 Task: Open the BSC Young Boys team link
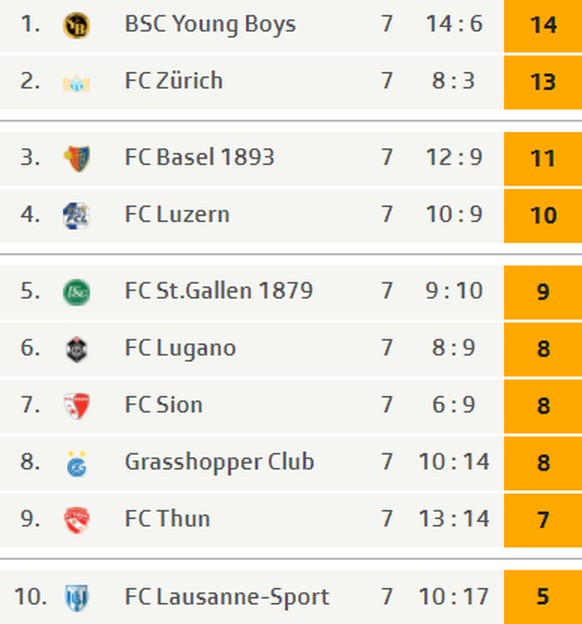[210, 25]
